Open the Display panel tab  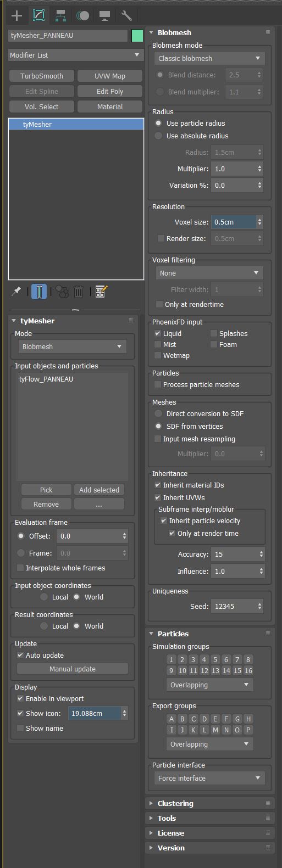pyautogui.click(x=104, y=15)
